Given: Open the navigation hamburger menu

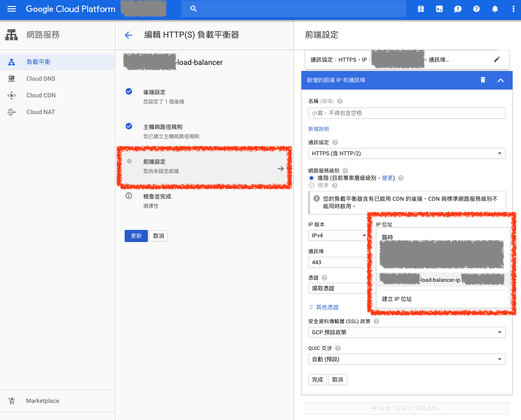Looking at the screenshot, I should [x=12, y=9].
